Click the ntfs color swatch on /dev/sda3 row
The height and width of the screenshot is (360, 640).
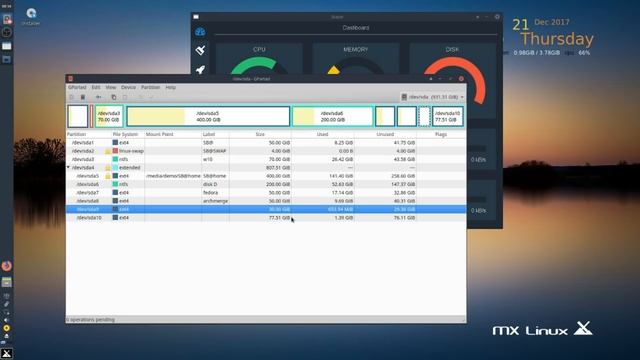point(115,159)
